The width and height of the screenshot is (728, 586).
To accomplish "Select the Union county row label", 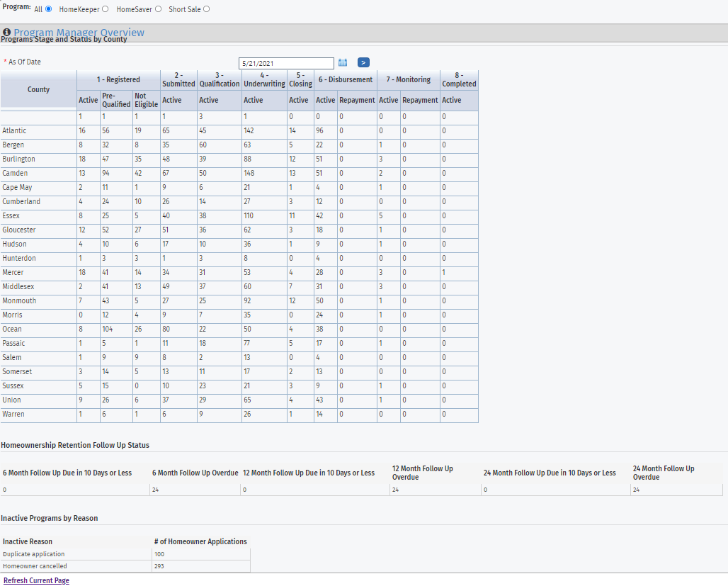I will coord(11,400).
